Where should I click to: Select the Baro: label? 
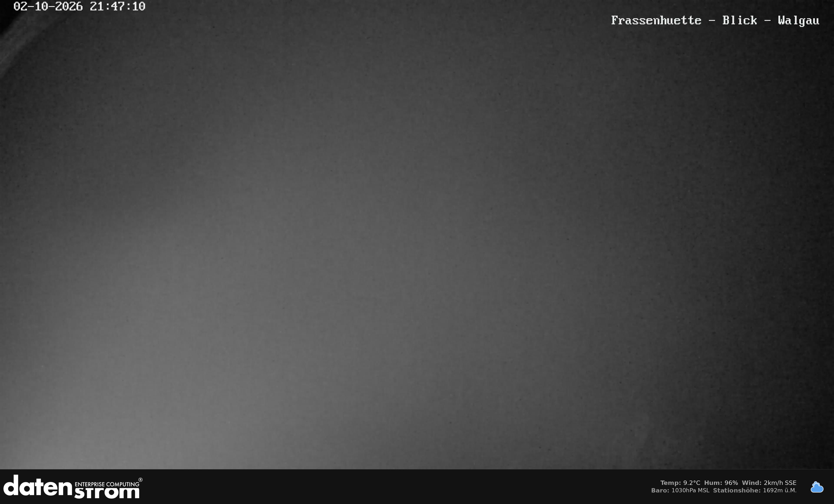coord(660,491)
